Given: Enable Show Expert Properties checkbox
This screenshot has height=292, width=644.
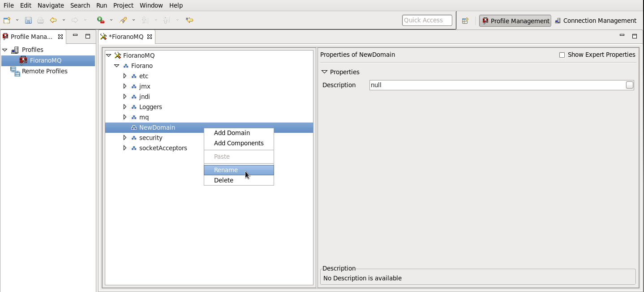Looking at the screenshot, I should click(562, 55).
